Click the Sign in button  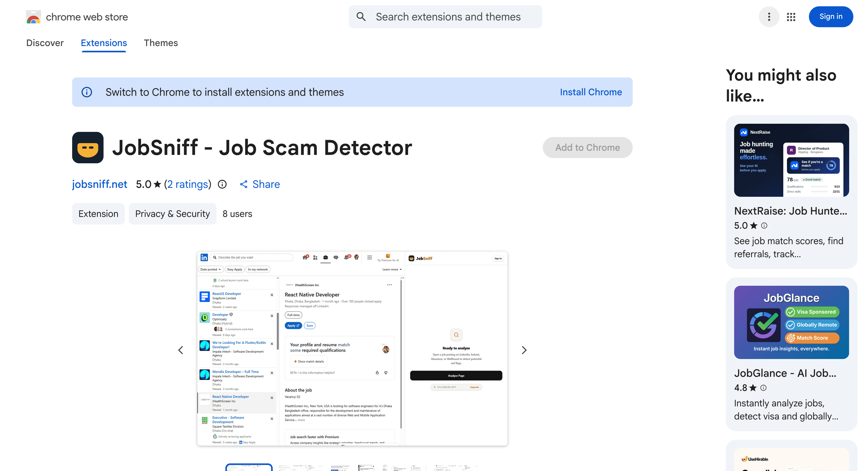tap(831, 16)
